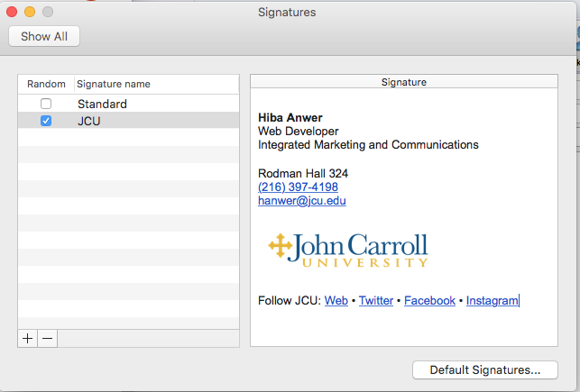This screenshot has width=580, height=392.
Task: Click the John Carroll University logo image
Action: (x=348, y=251)
